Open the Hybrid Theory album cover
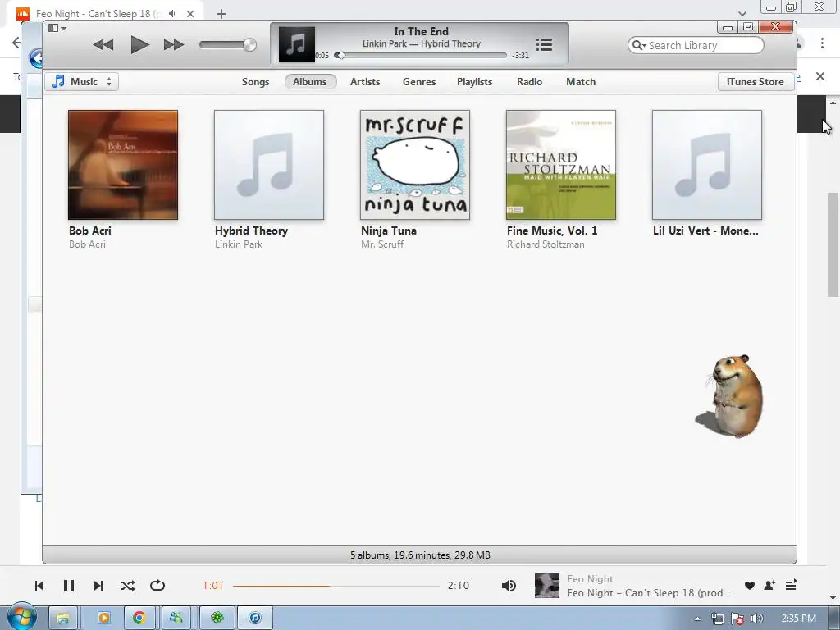 coord(269,165)
